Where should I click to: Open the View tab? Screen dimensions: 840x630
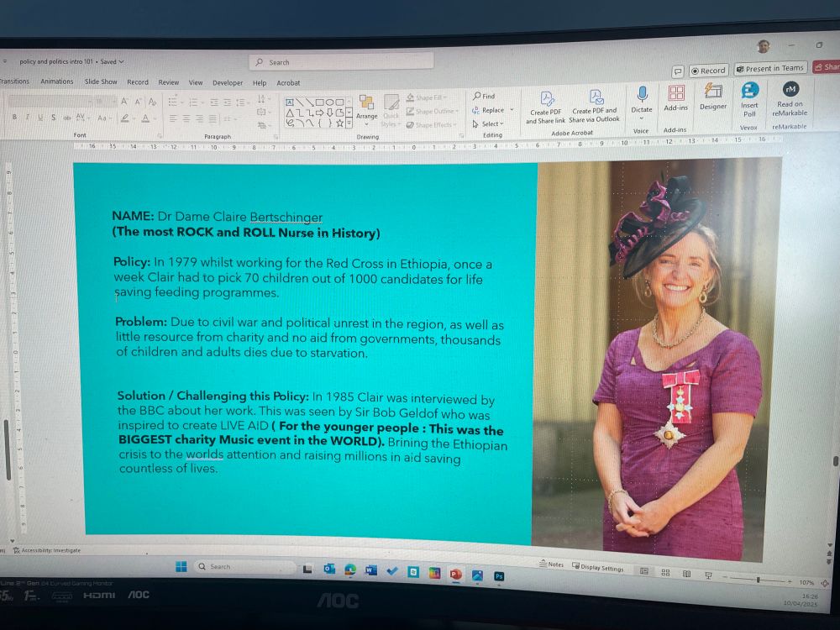[196, 82]
